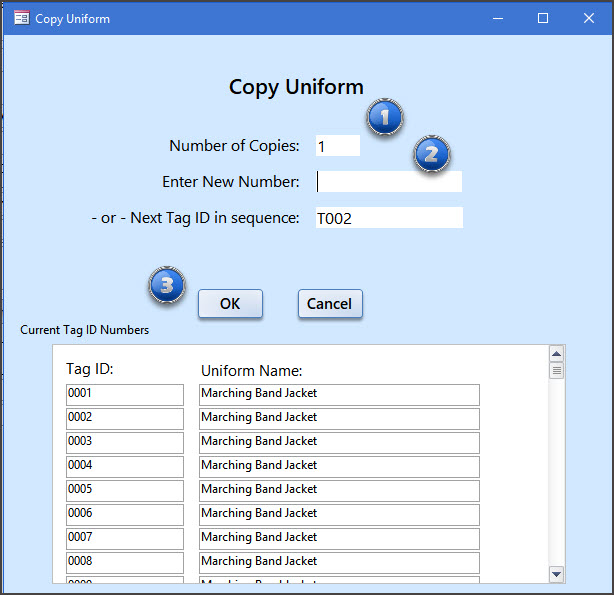Click Uniform Name field for tag 0006

pos(339,514)
